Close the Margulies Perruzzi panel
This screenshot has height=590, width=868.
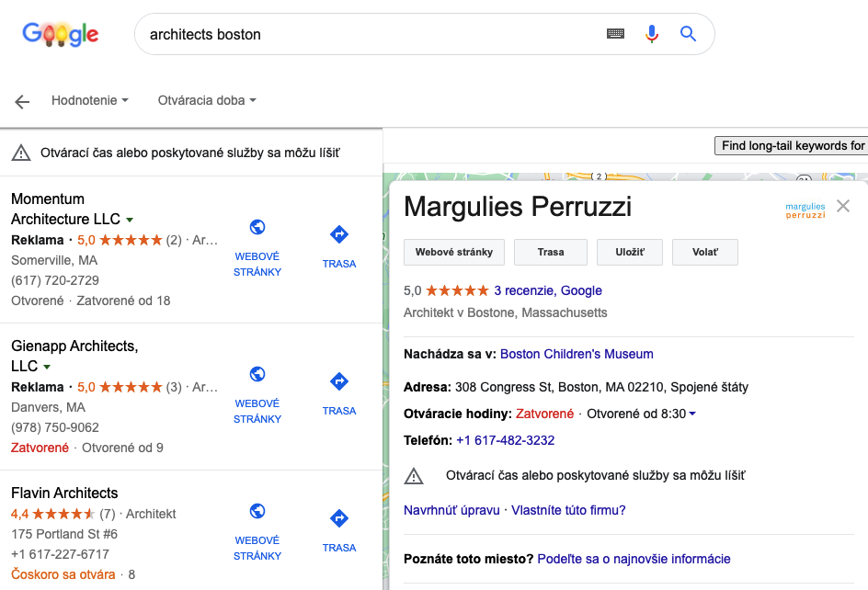pos(843,206)
